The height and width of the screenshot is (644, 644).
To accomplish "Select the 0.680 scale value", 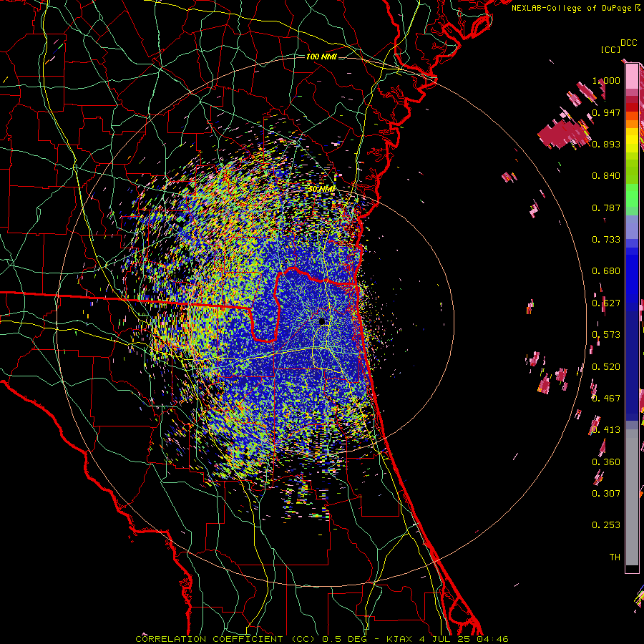I will tap(606, 271).
